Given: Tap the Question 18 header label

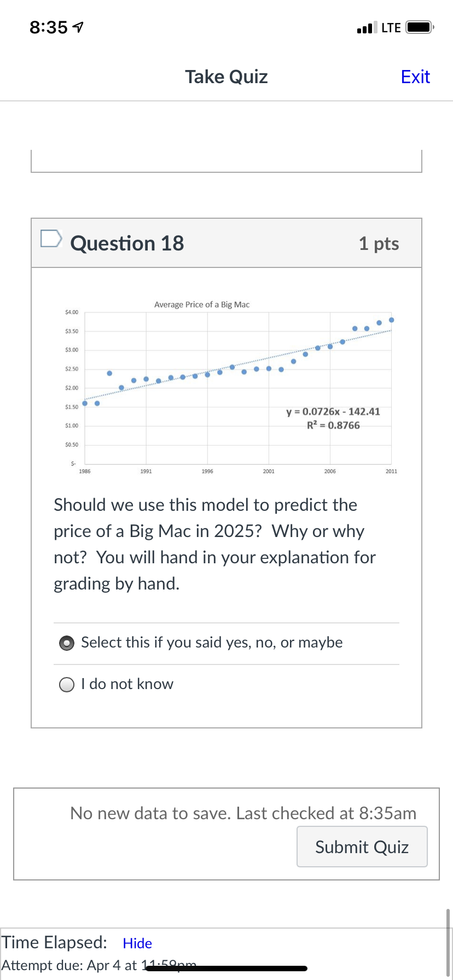Looking at the screenshot, I should 127,243.
